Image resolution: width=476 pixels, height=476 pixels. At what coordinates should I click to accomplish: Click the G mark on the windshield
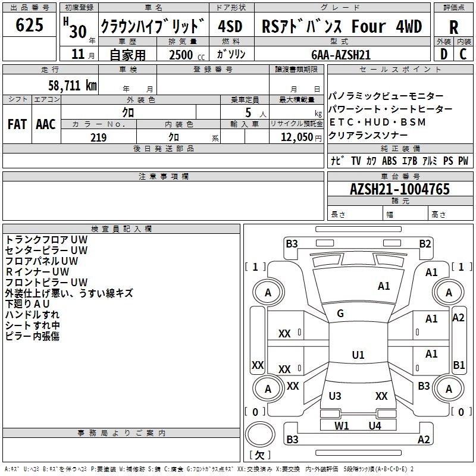tap(340, 314)
